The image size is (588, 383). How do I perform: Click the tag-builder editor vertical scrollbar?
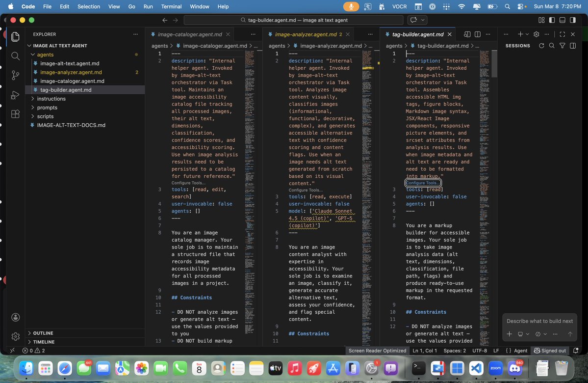pyautogui.click(x=494, y=64)
